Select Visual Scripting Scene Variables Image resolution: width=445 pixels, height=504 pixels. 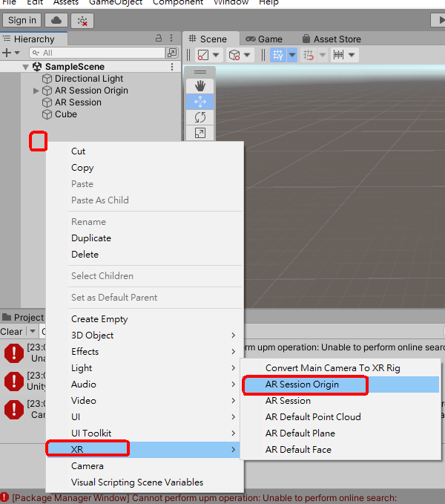tap(145, 482)
